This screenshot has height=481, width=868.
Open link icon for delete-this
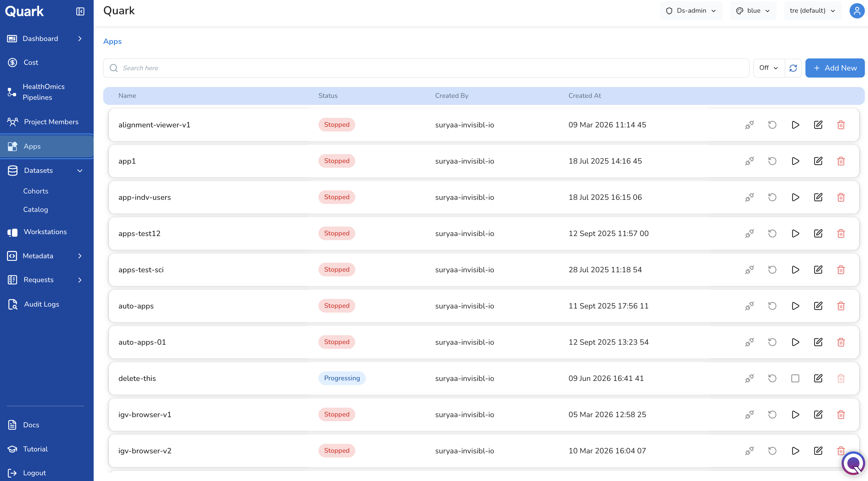749,378
